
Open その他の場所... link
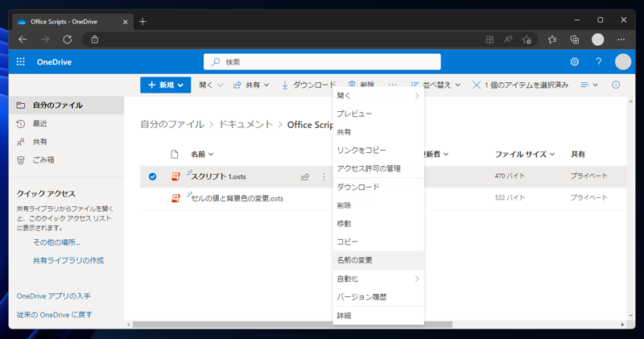pyautogui.click(x=56, y=242)
